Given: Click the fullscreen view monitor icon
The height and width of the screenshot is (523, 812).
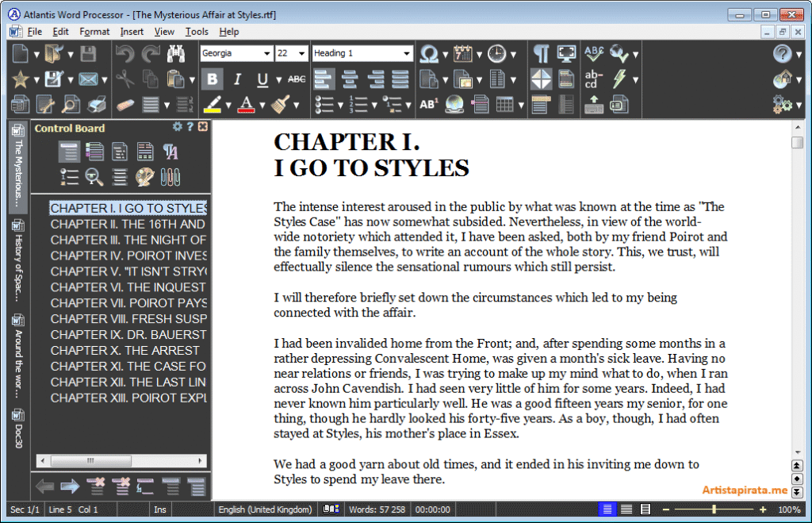Looking at the screenshot, I should point(566,54).
